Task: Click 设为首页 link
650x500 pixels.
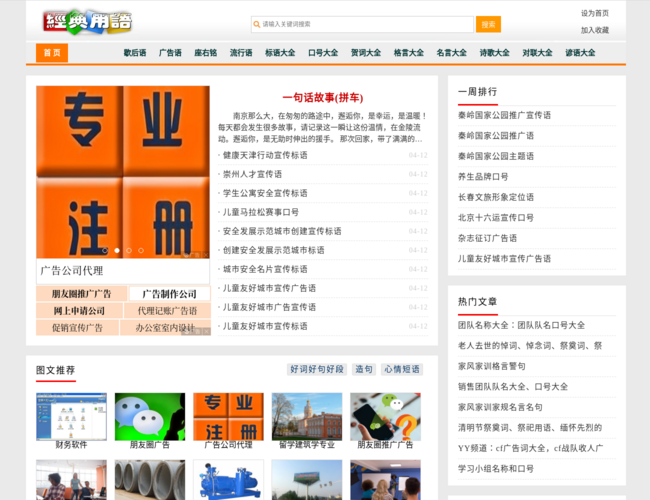Action: pos(594,13)
